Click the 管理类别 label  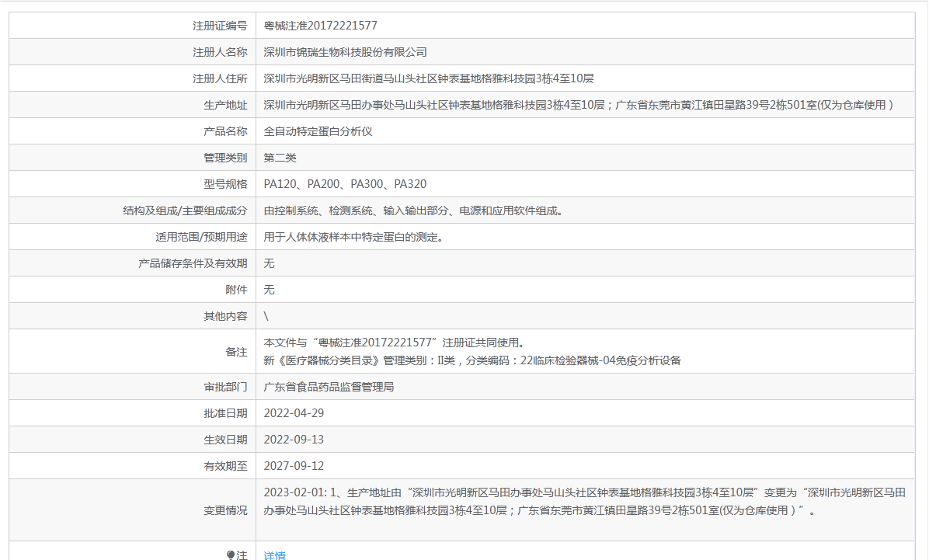[x=225, y=158]
